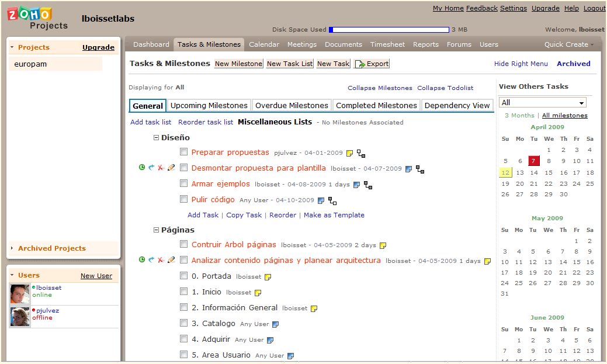Open the dependency icon next to Pulir código
This screenshot has width=607, height=364.
[332, 200]
